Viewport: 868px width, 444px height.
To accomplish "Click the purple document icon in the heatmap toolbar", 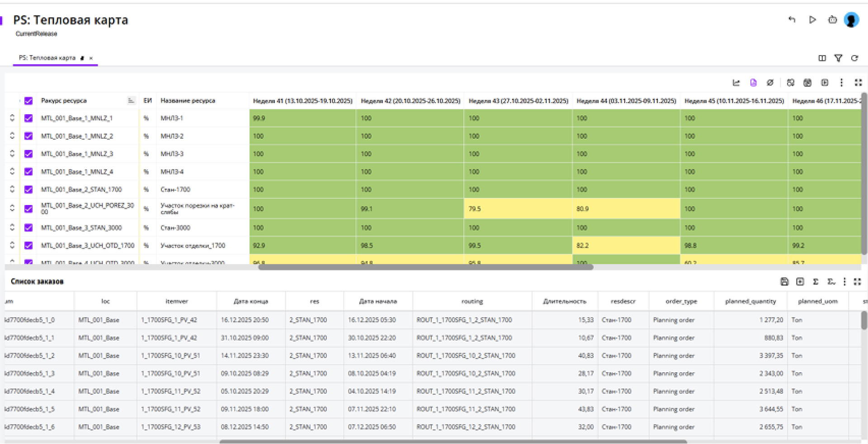I will coord(753,83).
